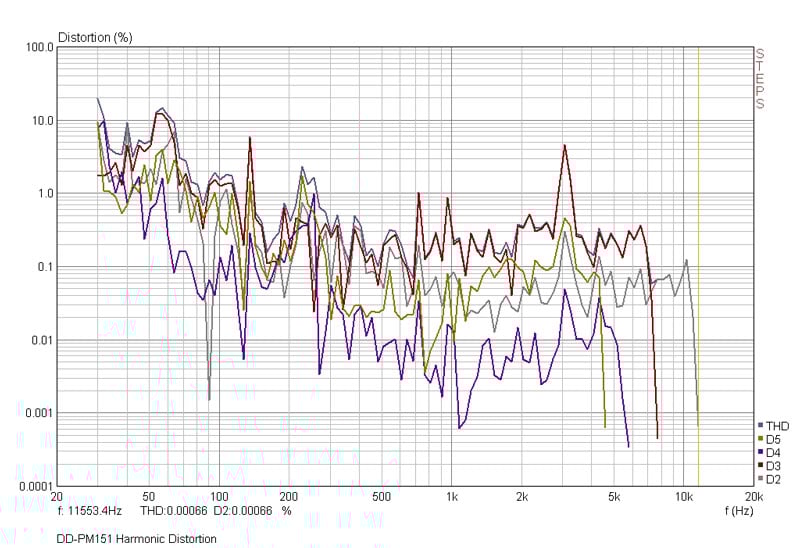The width and height of the screenshot is (800, 548).
Task: Click the Distortion (%) axis title
Action: (95, 38)
